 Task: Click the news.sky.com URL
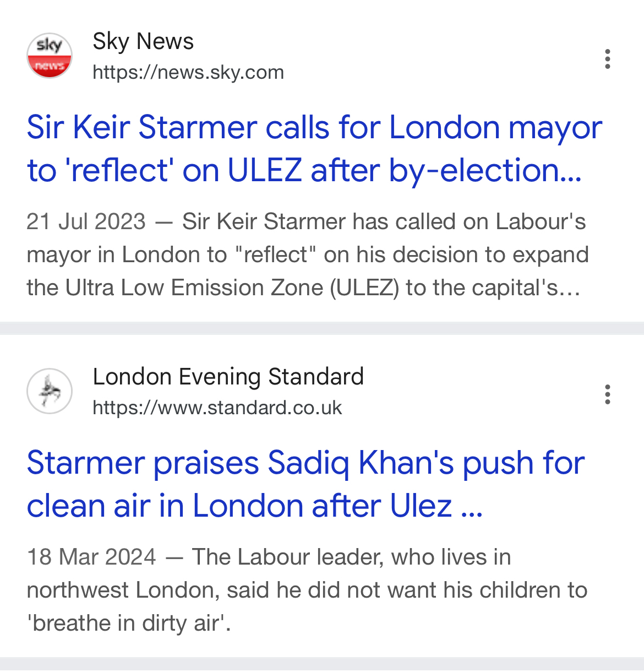pos(188,72)
